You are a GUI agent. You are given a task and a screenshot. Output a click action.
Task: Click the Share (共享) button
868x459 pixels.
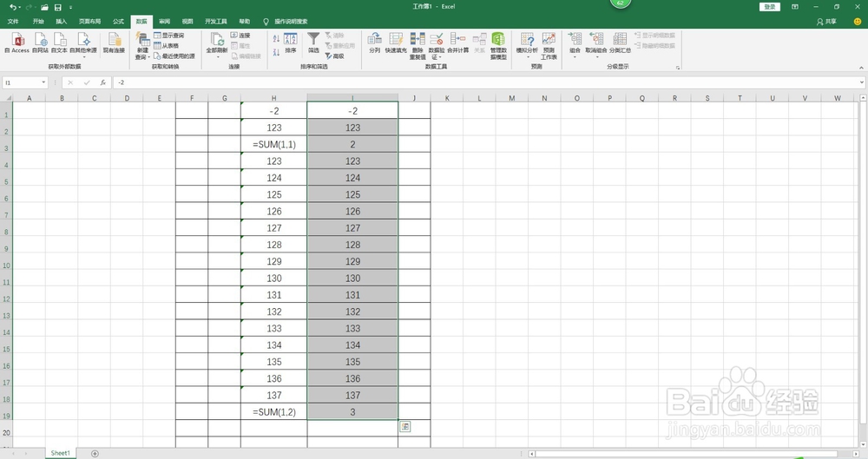pos(826,22)
